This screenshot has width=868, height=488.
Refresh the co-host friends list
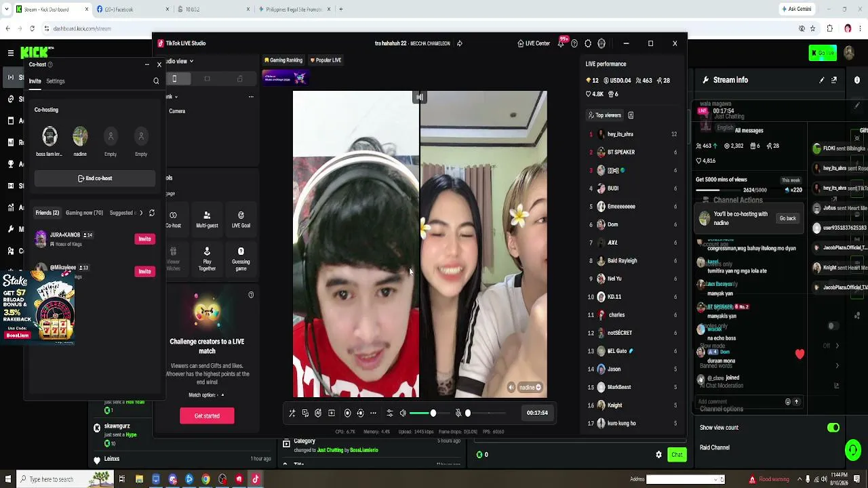(x=152, y=213)
